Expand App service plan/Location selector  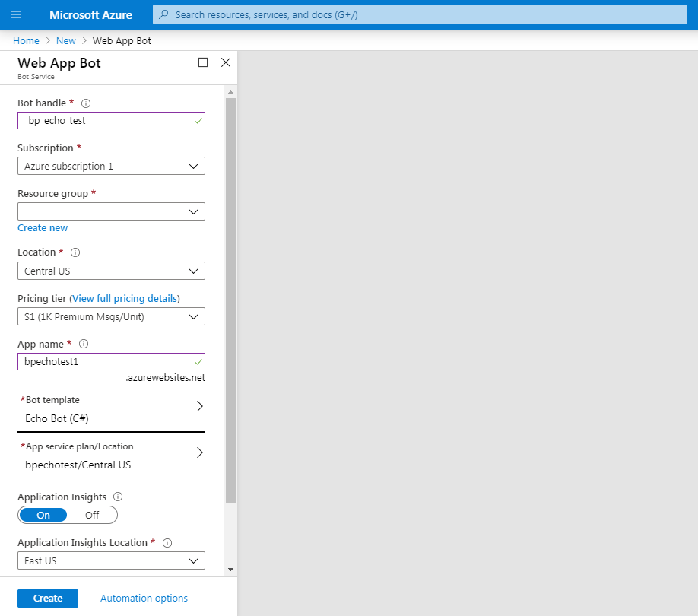[x=111, y=456]
